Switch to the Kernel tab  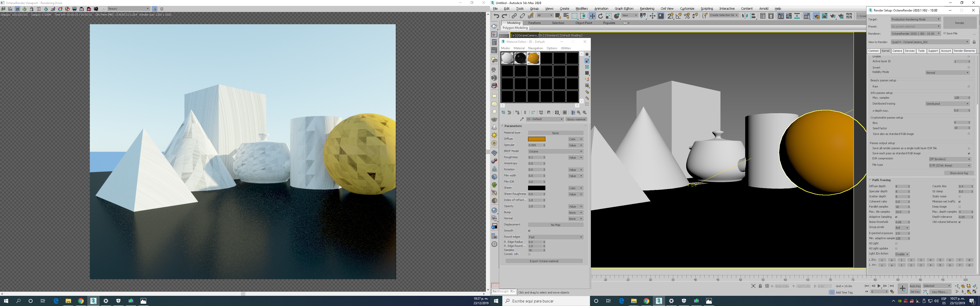point(886,51)
